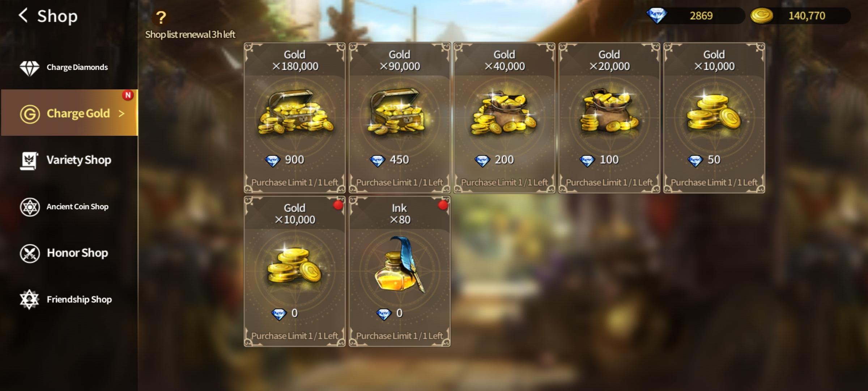Click the Ancient Coin Shop hexagram icon
Image resolution: width=868 pixels, height=391 pixels.
point(30,207)
